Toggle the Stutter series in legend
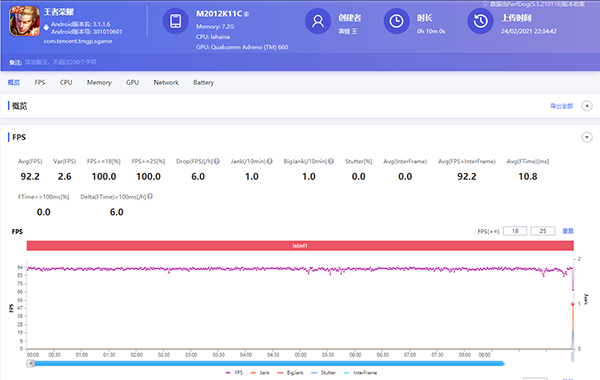The width and height of the screenshot is (600, 380). pyautogui.click(x=324, y=373)
